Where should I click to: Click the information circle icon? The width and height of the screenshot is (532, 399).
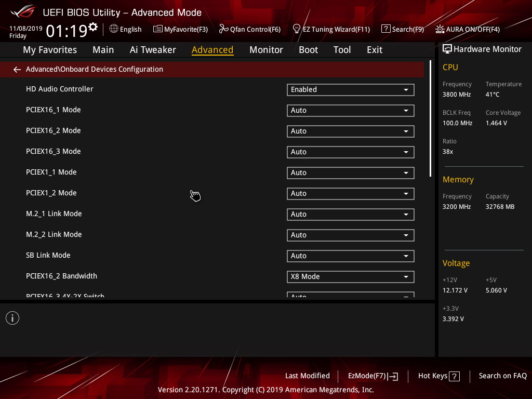[12, 318]
